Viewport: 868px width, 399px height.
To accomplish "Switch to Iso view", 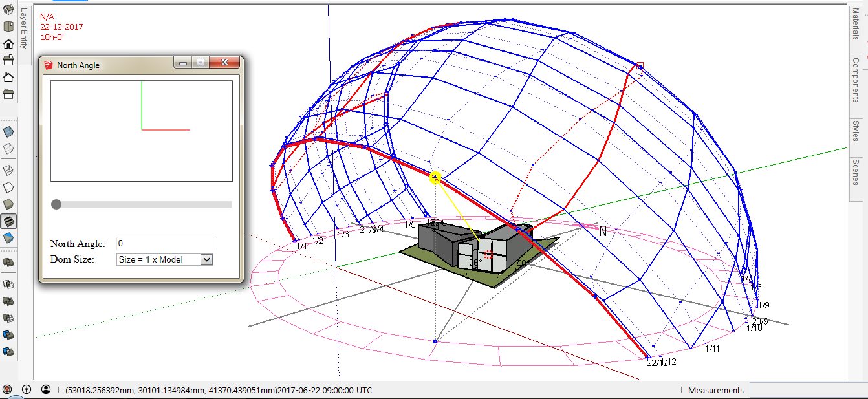I will pyautogui.click(x=8, y=10).
